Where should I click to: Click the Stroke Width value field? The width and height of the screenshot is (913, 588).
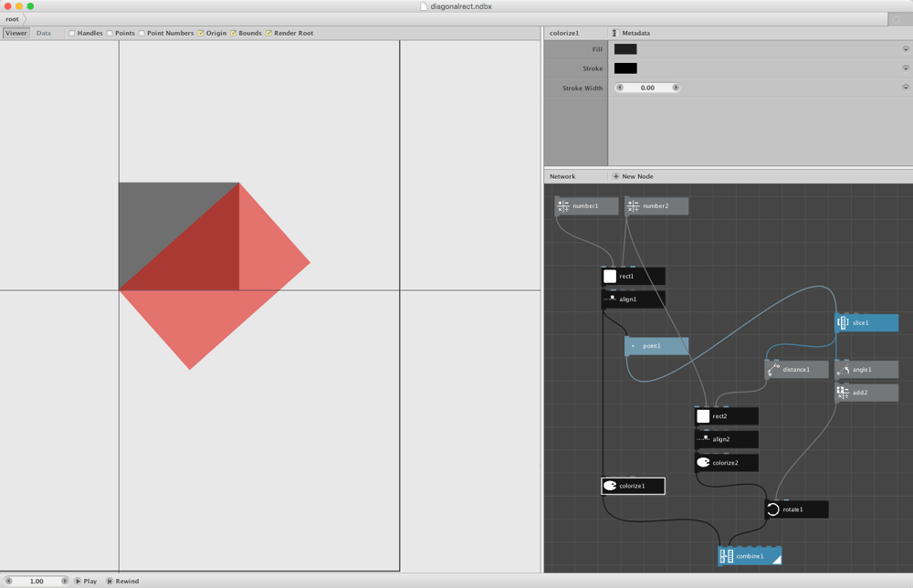(x=647, y=88)
